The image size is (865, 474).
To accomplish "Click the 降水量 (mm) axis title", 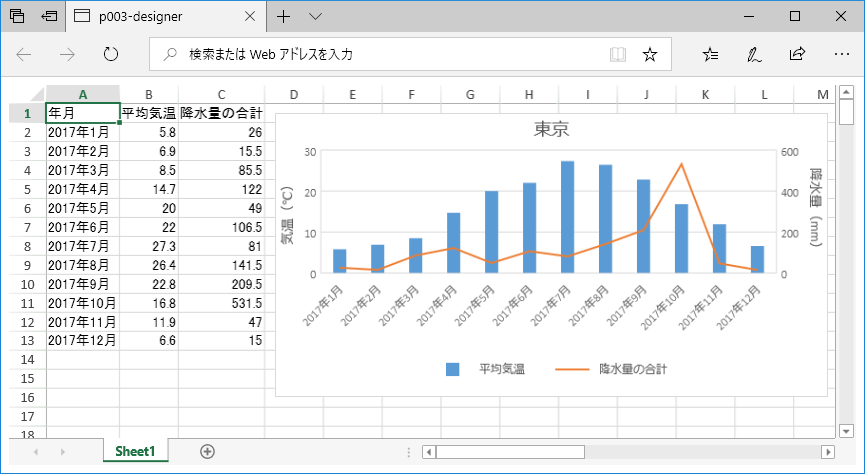I will (x=815, y=208).
